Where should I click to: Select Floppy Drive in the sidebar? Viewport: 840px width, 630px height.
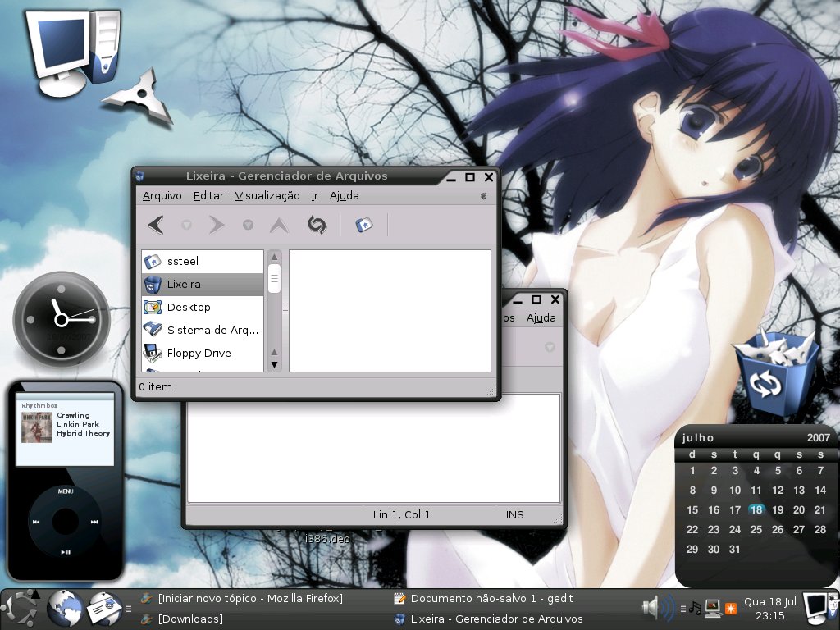pyautogui.click(x=203, y=354)
